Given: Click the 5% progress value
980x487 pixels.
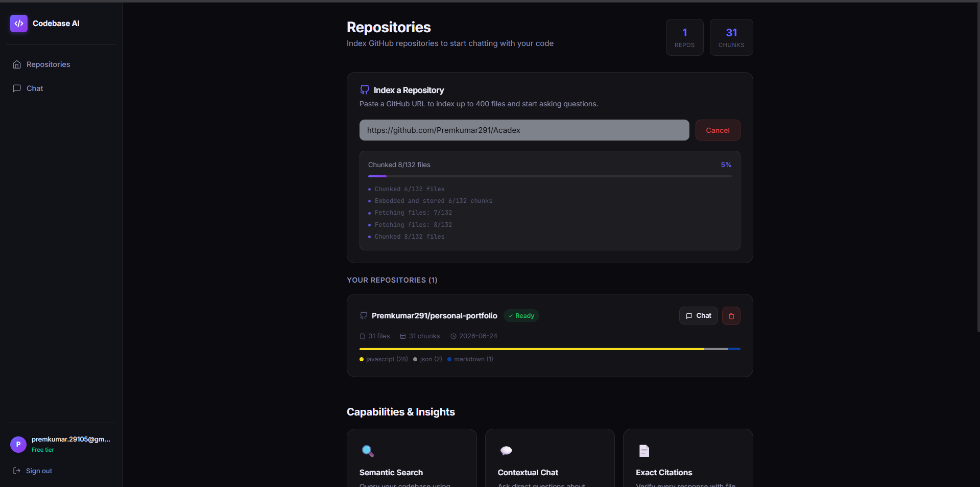Looking at the screenshot, I should pos(726,165).
